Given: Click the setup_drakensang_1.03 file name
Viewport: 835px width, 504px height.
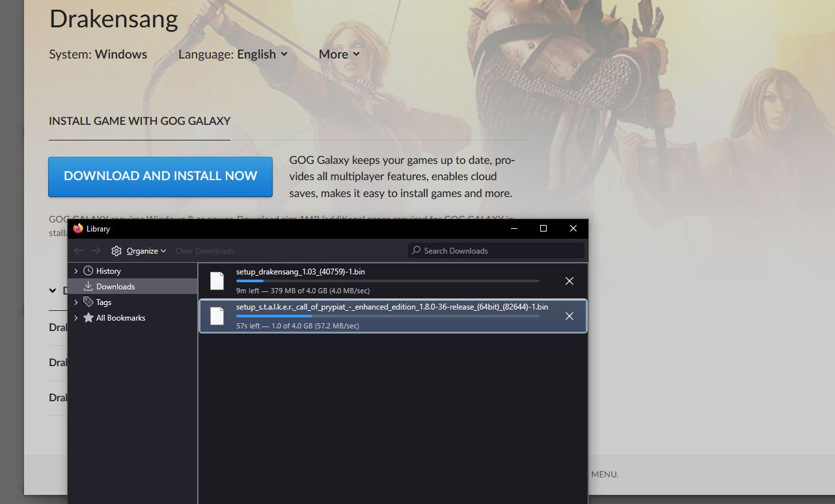Looking at the screenshot, I should (301, 272).
